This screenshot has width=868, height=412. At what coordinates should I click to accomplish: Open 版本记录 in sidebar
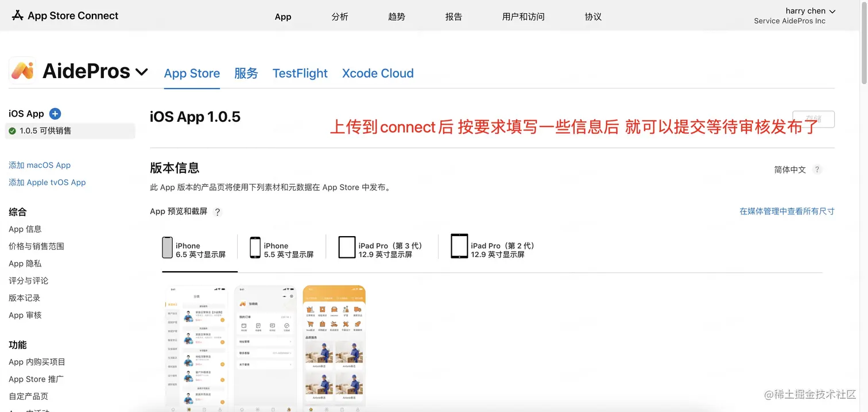pos(24,298)
